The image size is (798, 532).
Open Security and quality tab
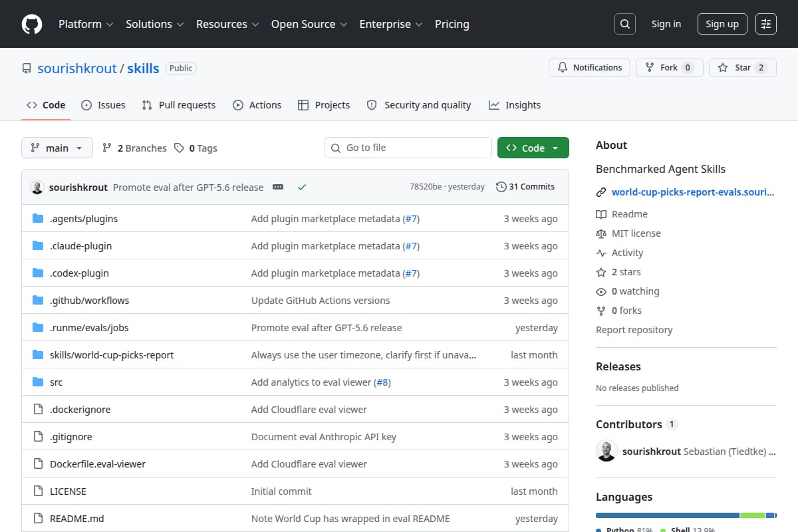419,105
